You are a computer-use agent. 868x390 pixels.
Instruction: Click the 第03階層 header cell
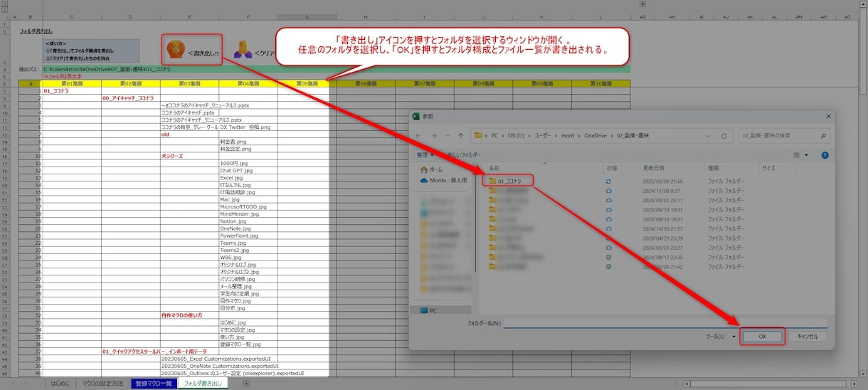(x=189, y=83)
